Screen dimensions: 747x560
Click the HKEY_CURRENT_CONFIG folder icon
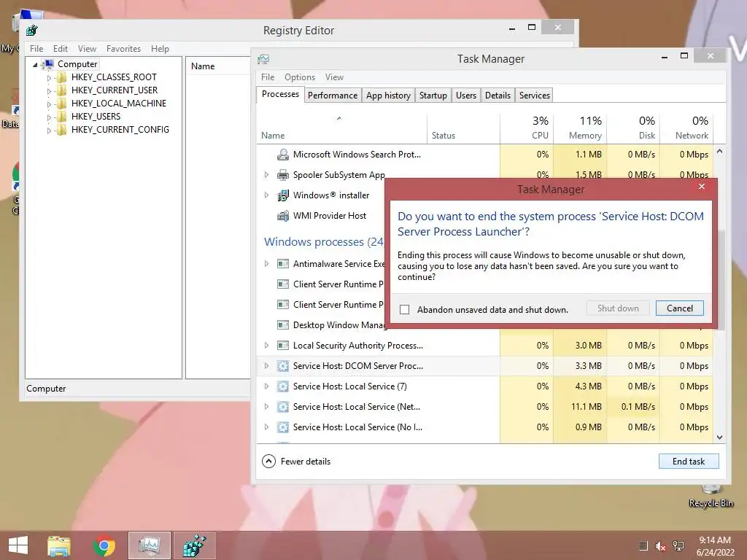tap(61, 130)
